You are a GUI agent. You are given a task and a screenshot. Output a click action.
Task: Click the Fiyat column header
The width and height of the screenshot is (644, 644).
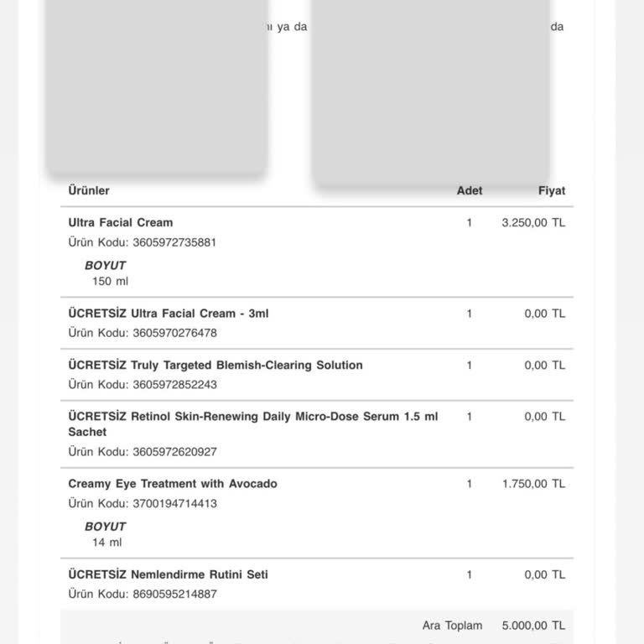coord(552,190)
